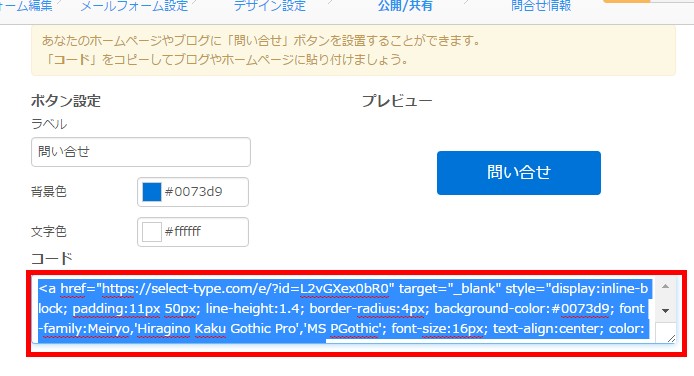This screenshot has width=694, height=376.
Task: Click the code textarea scroll up arrow
Action: [x=665, y=287]
